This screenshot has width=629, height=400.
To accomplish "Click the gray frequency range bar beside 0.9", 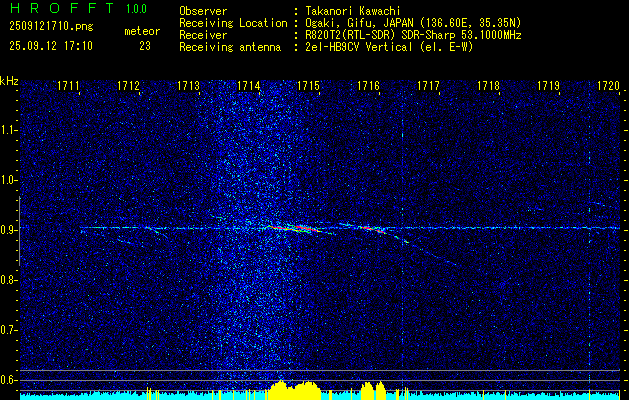I will 20,231.
